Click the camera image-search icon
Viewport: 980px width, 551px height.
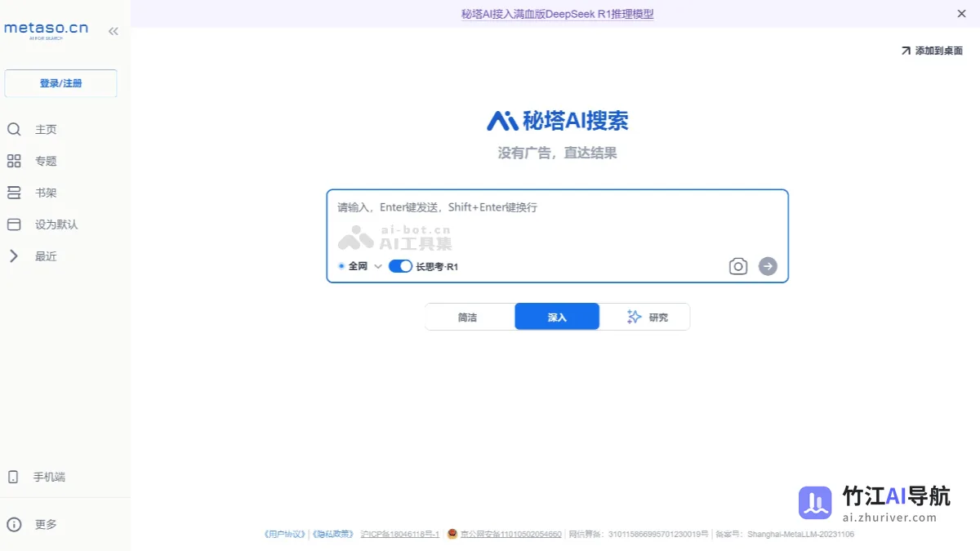(x=738, y=266)
